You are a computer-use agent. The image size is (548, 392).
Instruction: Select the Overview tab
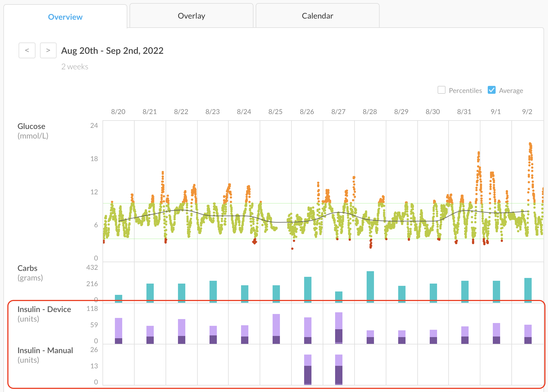pos(65,17)
